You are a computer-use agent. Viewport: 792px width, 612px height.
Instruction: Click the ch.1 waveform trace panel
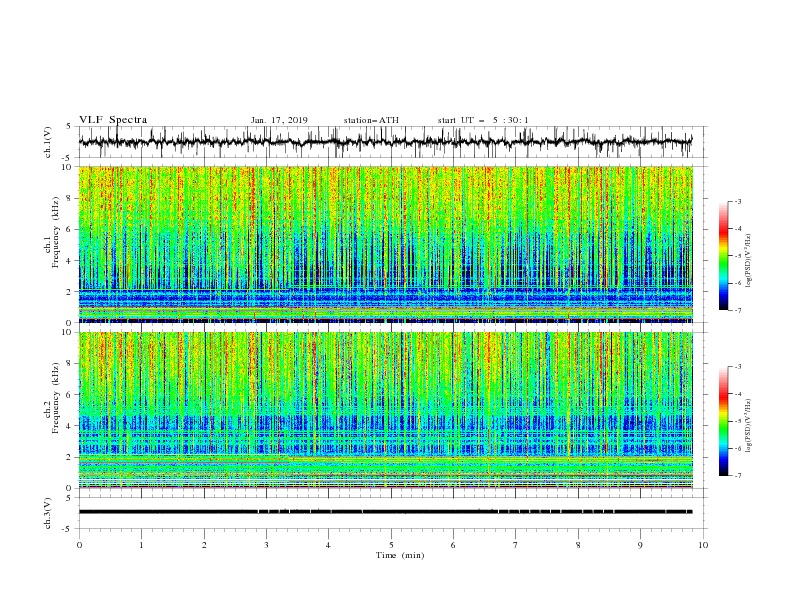[392, 142]
